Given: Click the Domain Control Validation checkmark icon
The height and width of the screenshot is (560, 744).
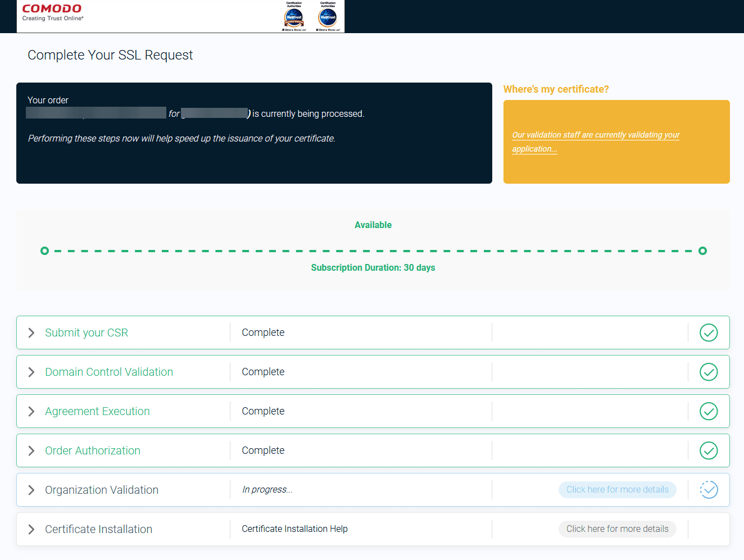Looking at the screenshot, I should click(x=709, y=372).
